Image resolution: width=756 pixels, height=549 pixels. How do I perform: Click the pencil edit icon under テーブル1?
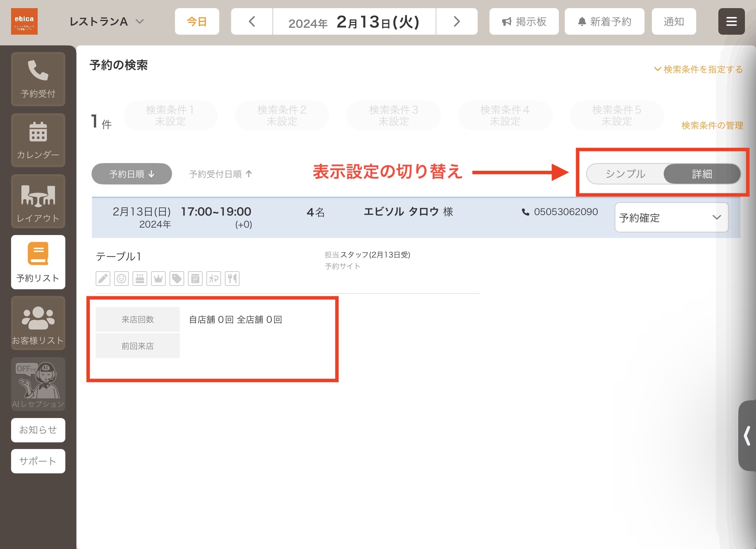click(x=103, y=279)
